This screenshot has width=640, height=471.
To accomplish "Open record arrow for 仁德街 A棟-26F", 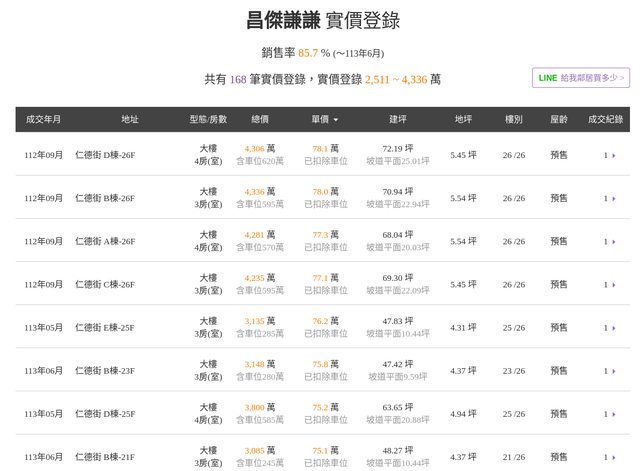I will coord(609,241).
